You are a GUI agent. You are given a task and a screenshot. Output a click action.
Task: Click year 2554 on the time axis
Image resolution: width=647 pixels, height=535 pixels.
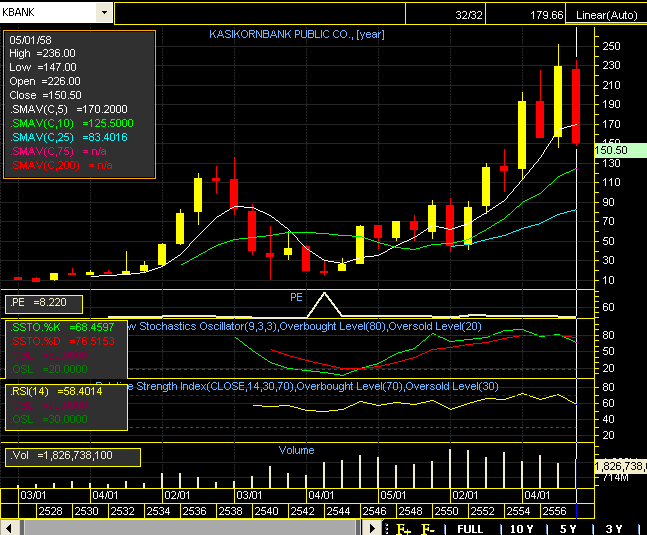518,511
